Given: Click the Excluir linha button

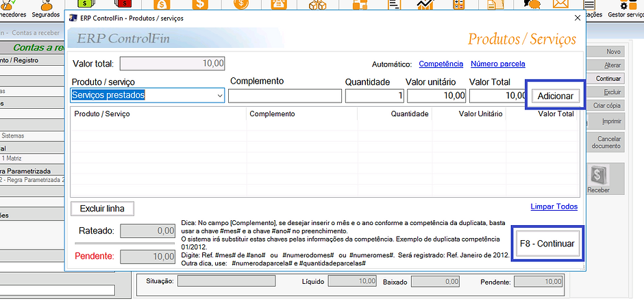Looking at the screenshot, I should click(102, 209).
